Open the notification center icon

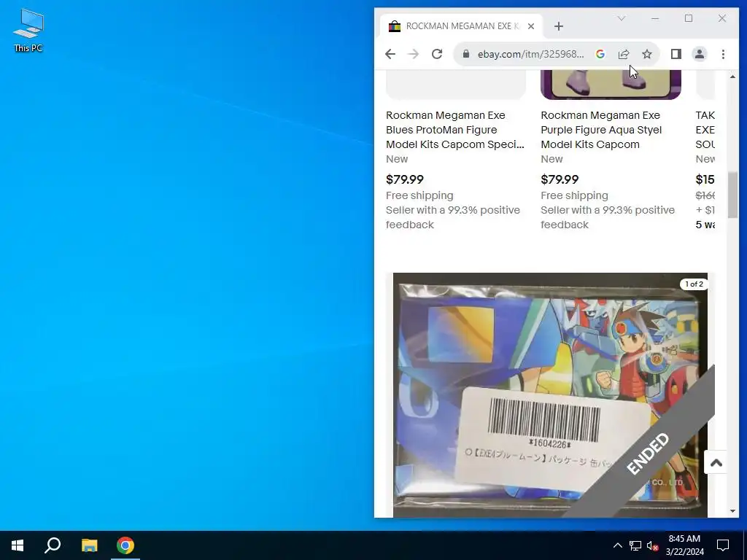[x=723, y=545]
